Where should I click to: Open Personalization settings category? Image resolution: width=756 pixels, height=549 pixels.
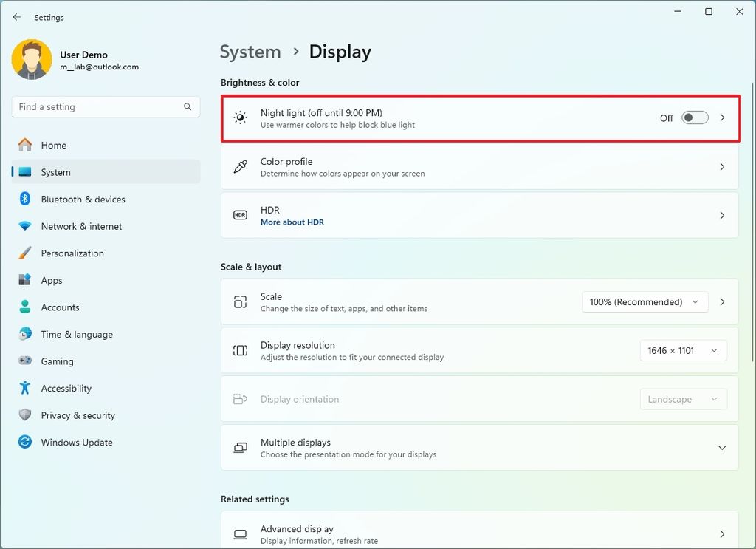(106, 253)
